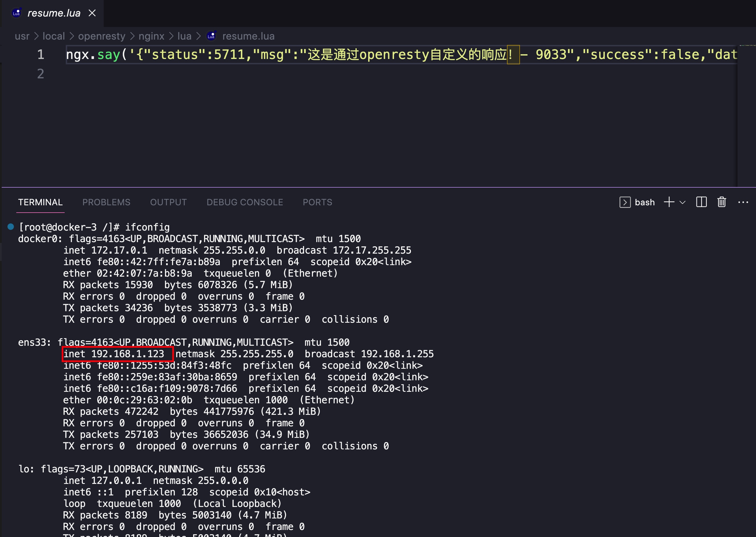
Task: Create a new terminal with the plus icon
Action: click(x=669, y=202)
